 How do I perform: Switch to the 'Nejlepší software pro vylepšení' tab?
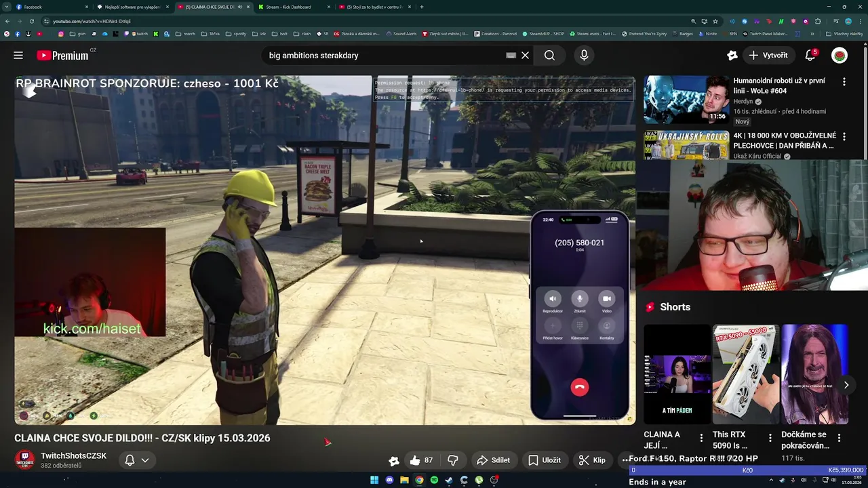click(x=133, y=7)
